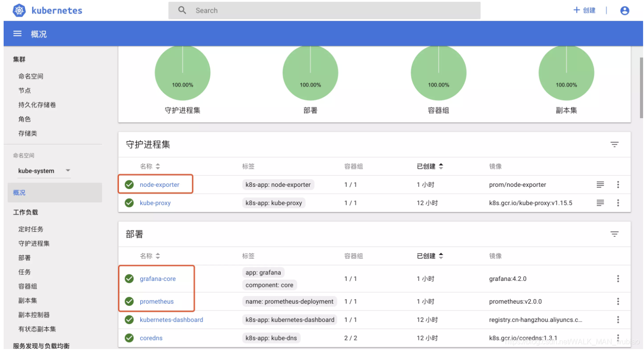This screenshot has height=350, width=644.
Task: Go to 副本控制器 in sidebar
Action: (x=34, y=315)
